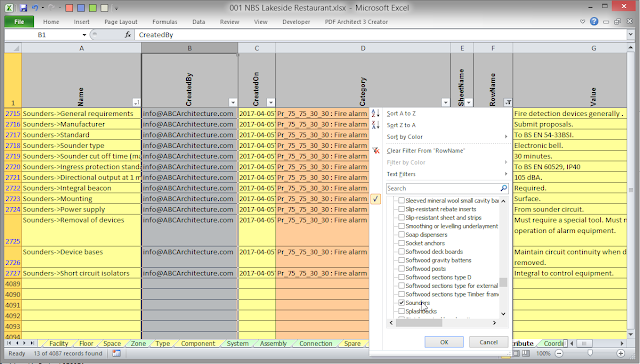Open the SheetName column filter dropdown

click(x=469, y=102)
